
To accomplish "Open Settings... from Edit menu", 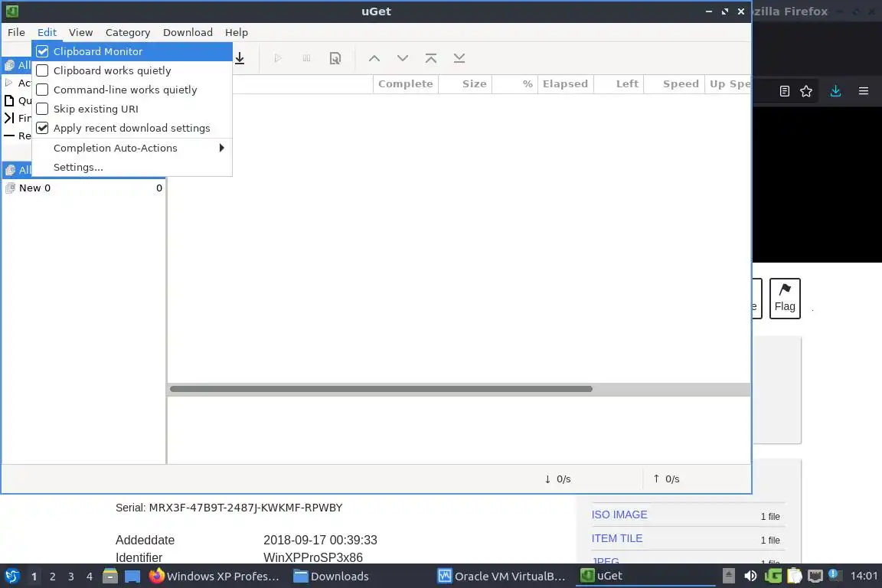I will click(x=132, y=167).
